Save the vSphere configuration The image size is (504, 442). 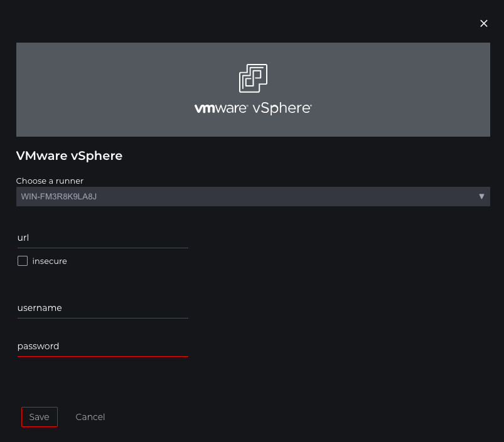[39, 416]
